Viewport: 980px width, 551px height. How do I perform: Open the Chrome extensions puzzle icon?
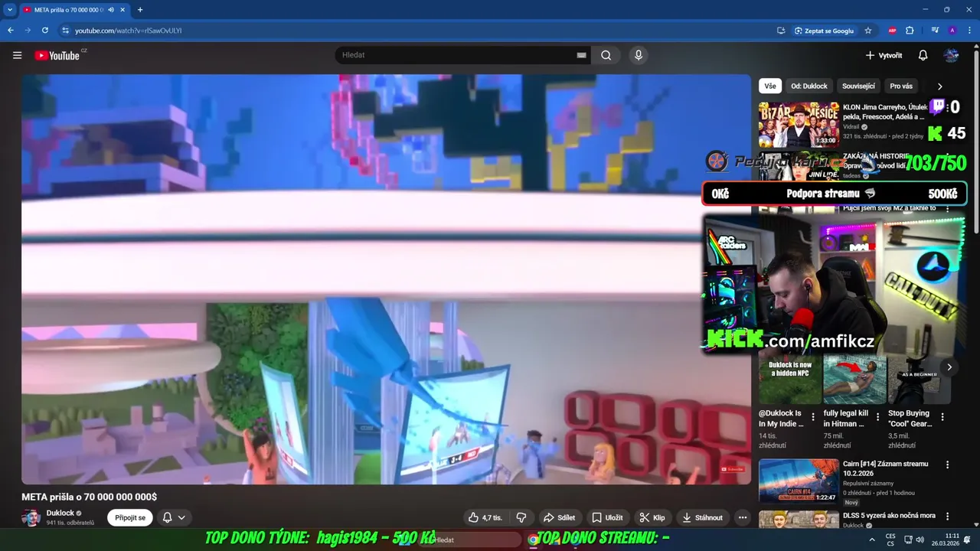[x=910, y=31]
